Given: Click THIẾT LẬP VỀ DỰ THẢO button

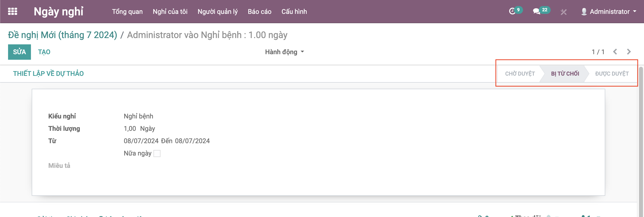Looking at the screenshot, I should click(x=48, y=74).
